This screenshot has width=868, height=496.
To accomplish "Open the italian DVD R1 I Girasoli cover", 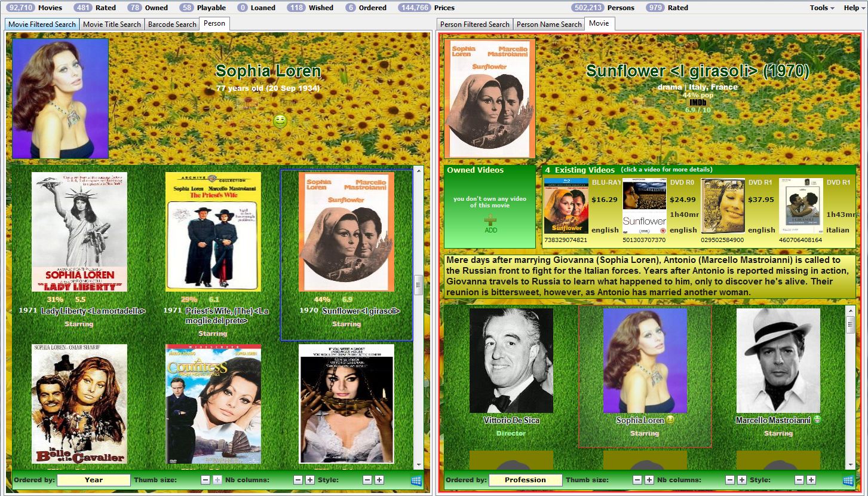I will point(801,206).
